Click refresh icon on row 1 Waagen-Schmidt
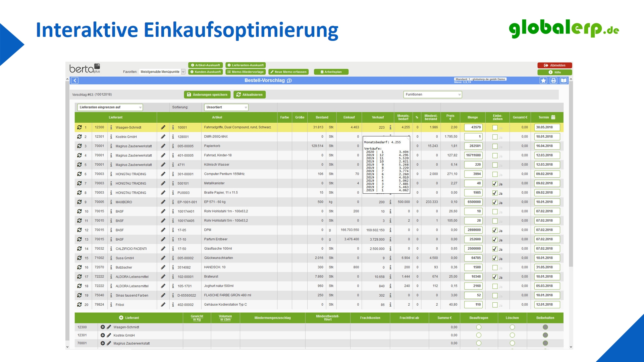 pos(79,127)
